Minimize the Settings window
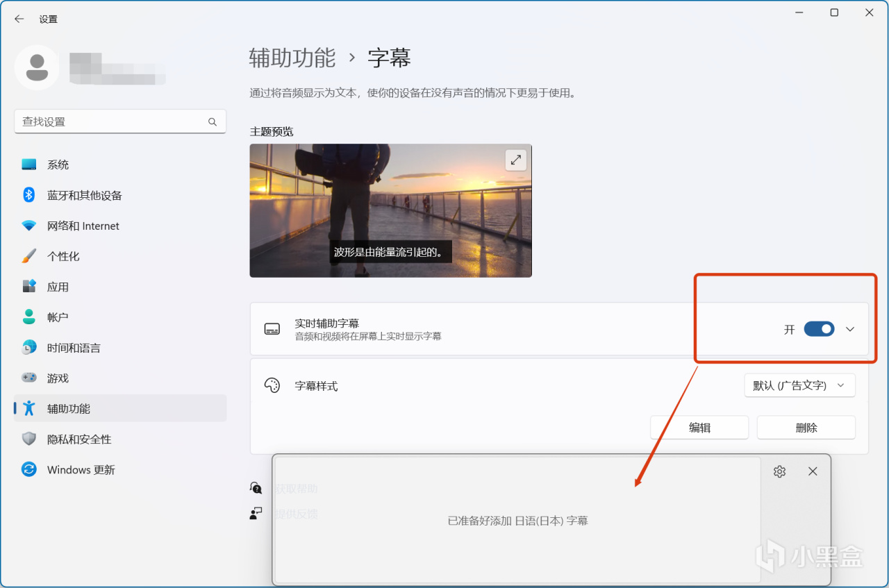Viewport: 889px width, 588px height. [x=799, y=12]
